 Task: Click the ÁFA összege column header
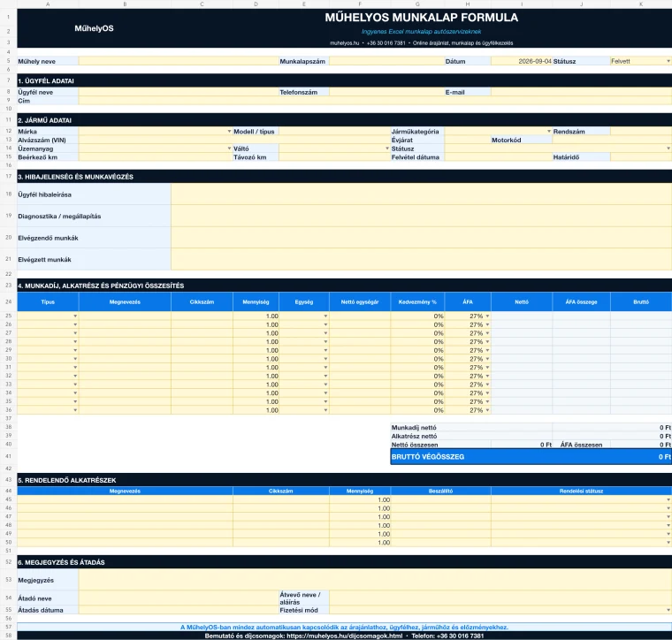582,302
